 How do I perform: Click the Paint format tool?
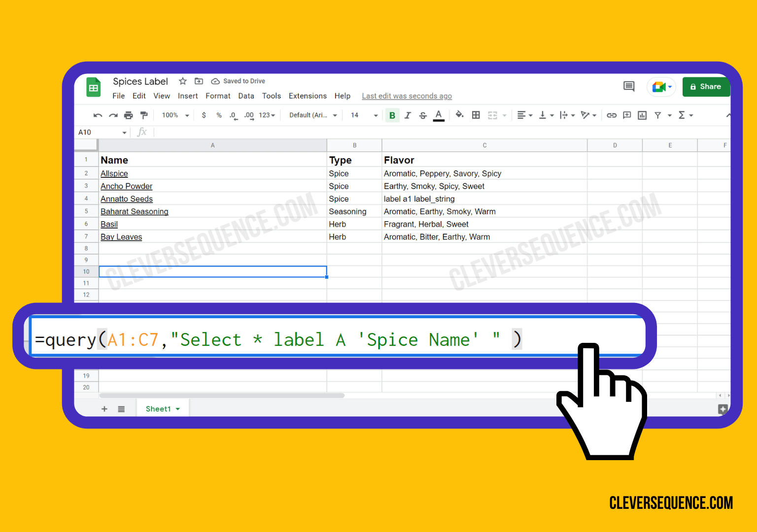click(x=143, y=115)
